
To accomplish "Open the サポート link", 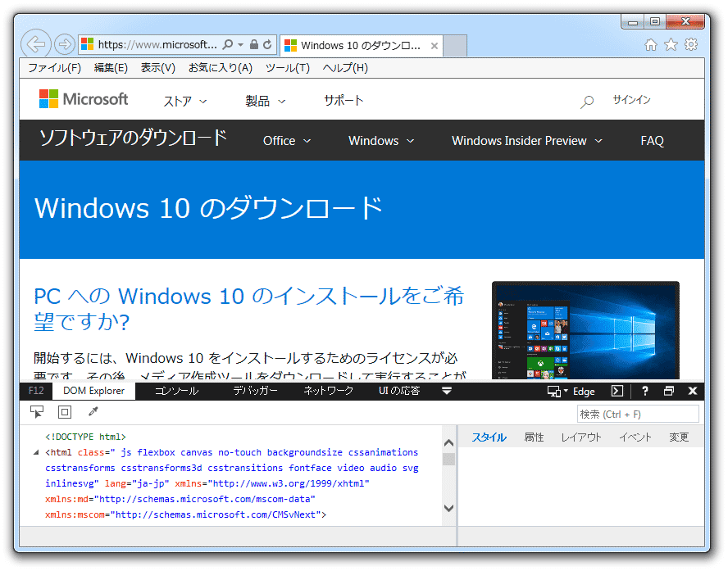I will coord(344,100).
